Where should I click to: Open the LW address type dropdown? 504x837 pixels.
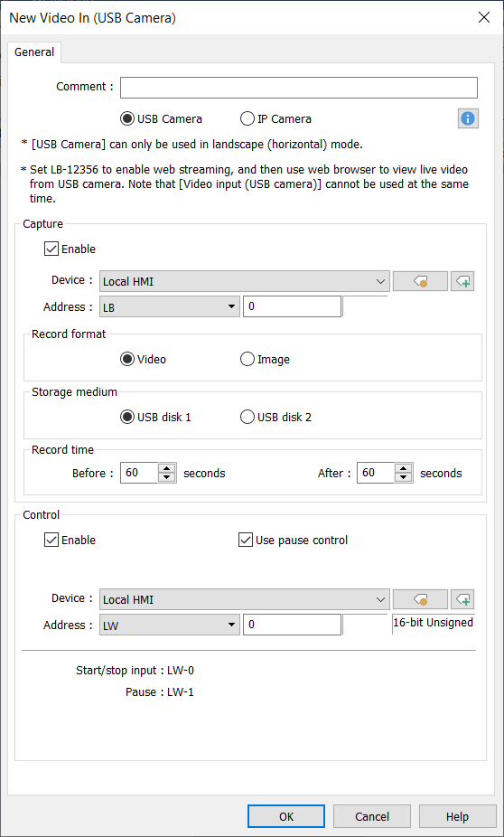pyautogui.click(x=170, y=625)
